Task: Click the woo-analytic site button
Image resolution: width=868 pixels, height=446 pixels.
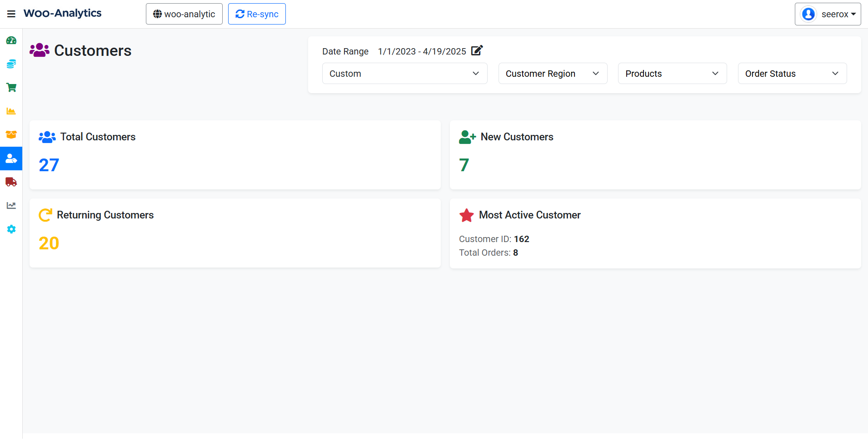Action: (184, 14)
